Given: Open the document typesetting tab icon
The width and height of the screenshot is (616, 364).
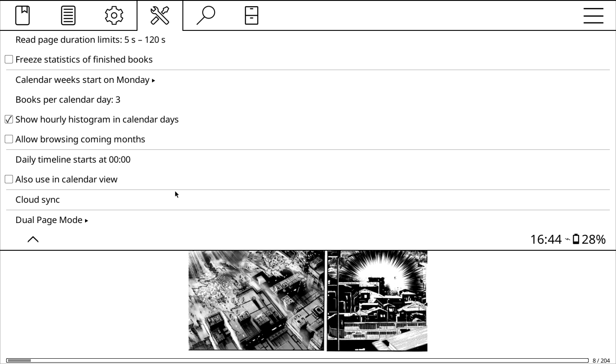Looking at the screenshot, I should 68,15.
